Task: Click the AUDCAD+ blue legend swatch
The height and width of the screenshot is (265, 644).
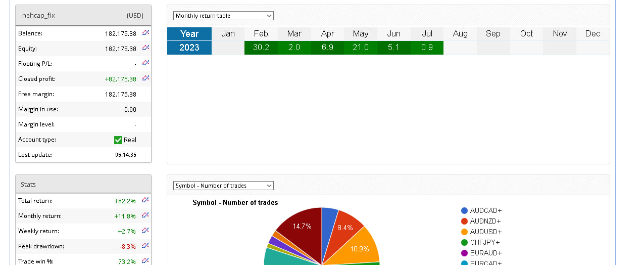Action: pyautogui.click(x=464, y=211)
